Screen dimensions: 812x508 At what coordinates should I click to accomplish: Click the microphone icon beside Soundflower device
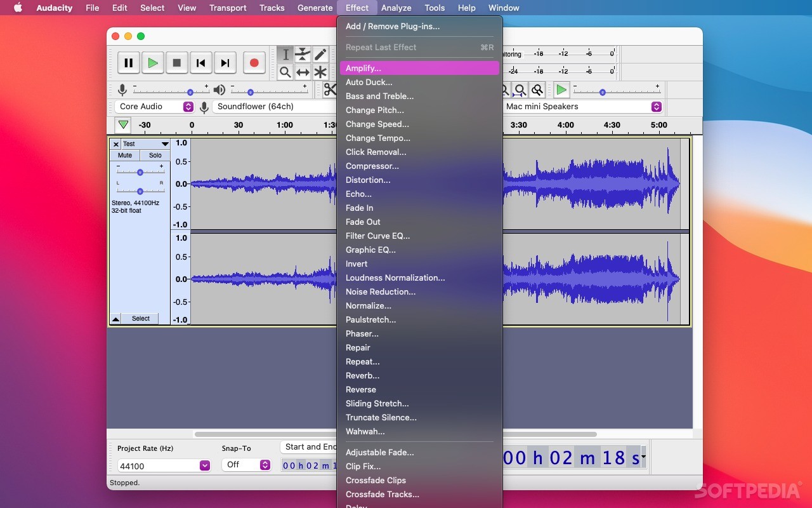[x=204, y=107]
